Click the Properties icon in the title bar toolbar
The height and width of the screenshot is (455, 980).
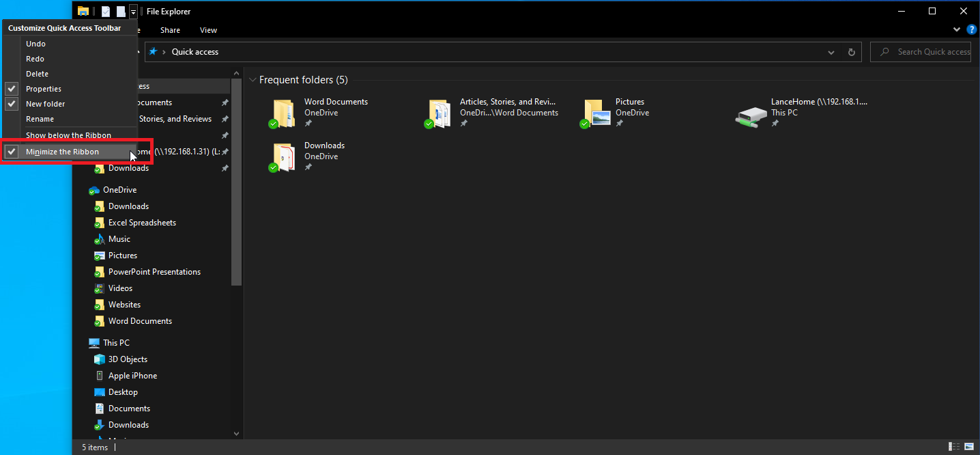tap(106, 11)
